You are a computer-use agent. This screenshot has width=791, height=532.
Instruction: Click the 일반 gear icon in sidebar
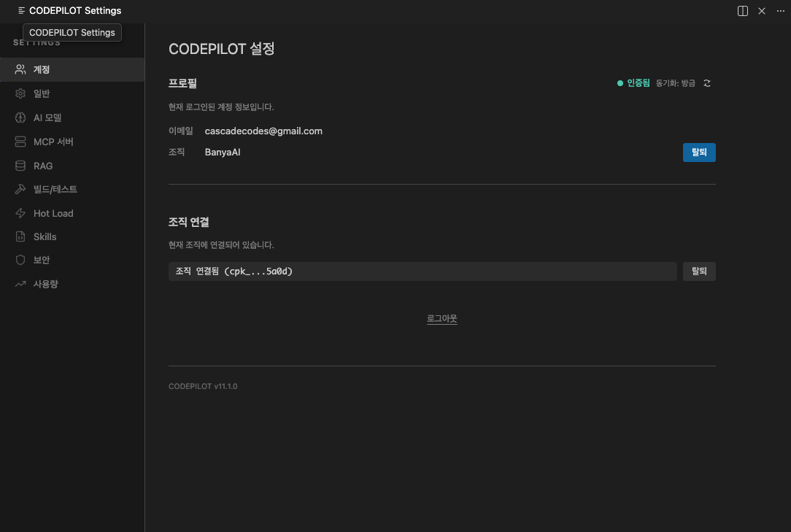pos(20,93)
